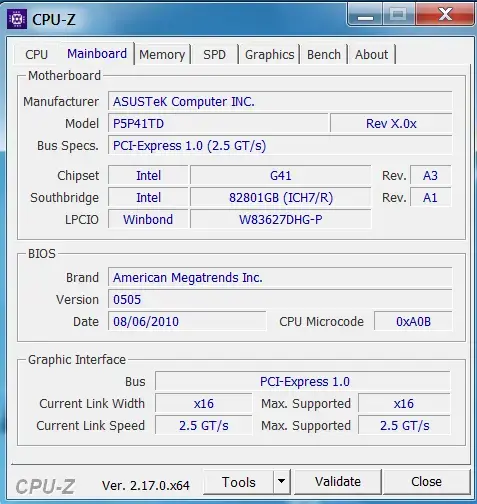Click the disabled maximize button
Image resolution: width=477 pixels, height=504 pixels.
(398, 15)
